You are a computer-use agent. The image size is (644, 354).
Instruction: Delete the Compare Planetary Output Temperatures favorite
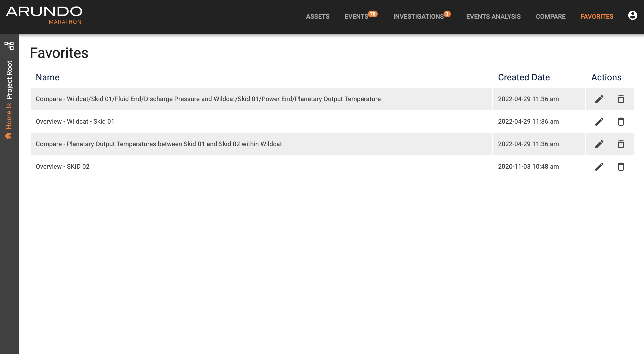[621, 144]
